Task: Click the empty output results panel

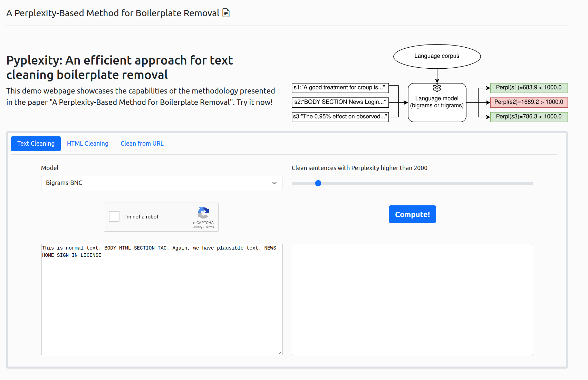Action: pyautogui.click(x=412, y=299)
